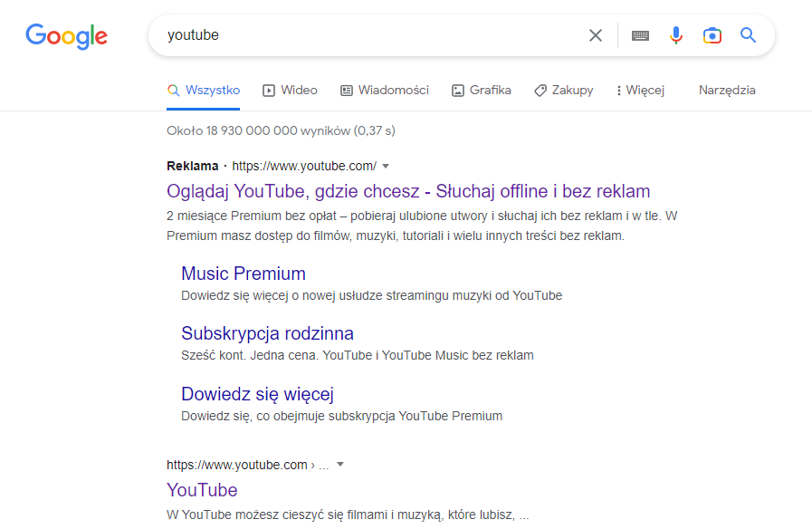Viewport: 812px width, 529px height.
Task: Switch to the Wiadomości tab
Action: (385, 91)
